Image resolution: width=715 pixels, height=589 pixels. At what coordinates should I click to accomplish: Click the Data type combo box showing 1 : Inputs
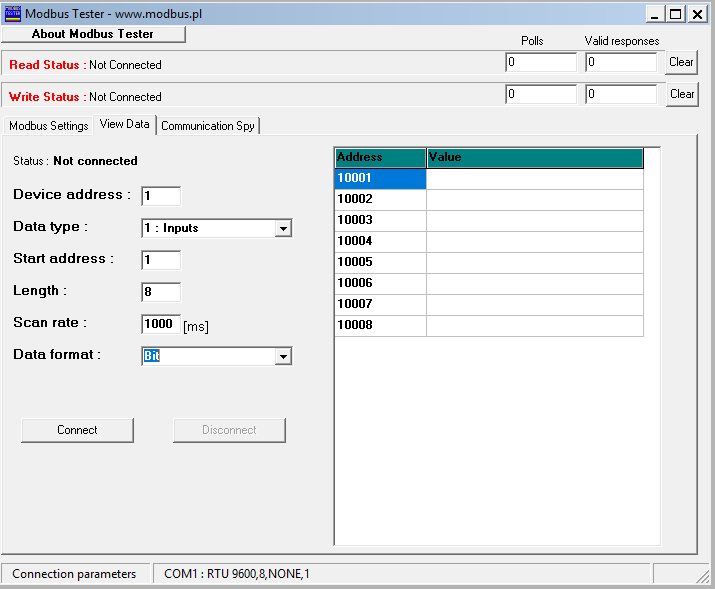pyautogui.click(x=216, y=228)
